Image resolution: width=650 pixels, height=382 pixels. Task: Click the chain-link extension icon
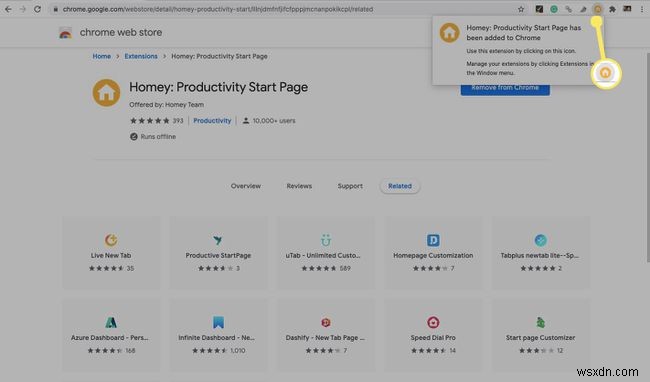point(568,9)
